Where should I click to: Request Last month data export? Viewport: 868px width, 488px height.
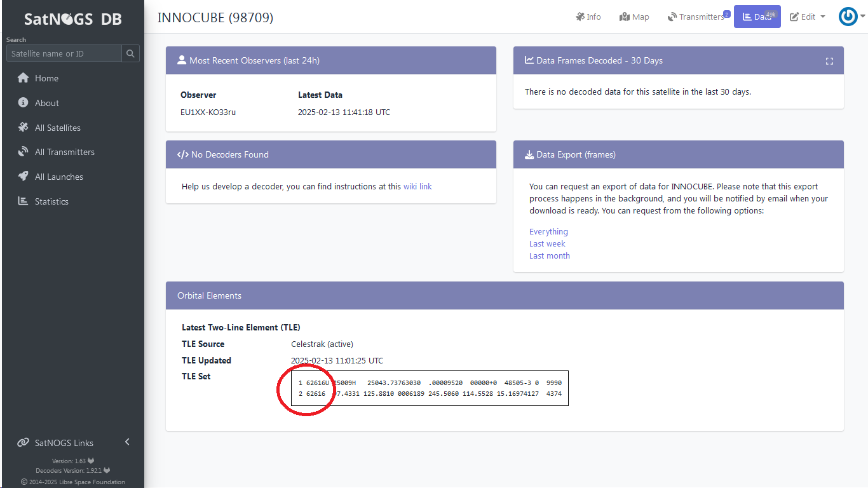tap(550, 256)
